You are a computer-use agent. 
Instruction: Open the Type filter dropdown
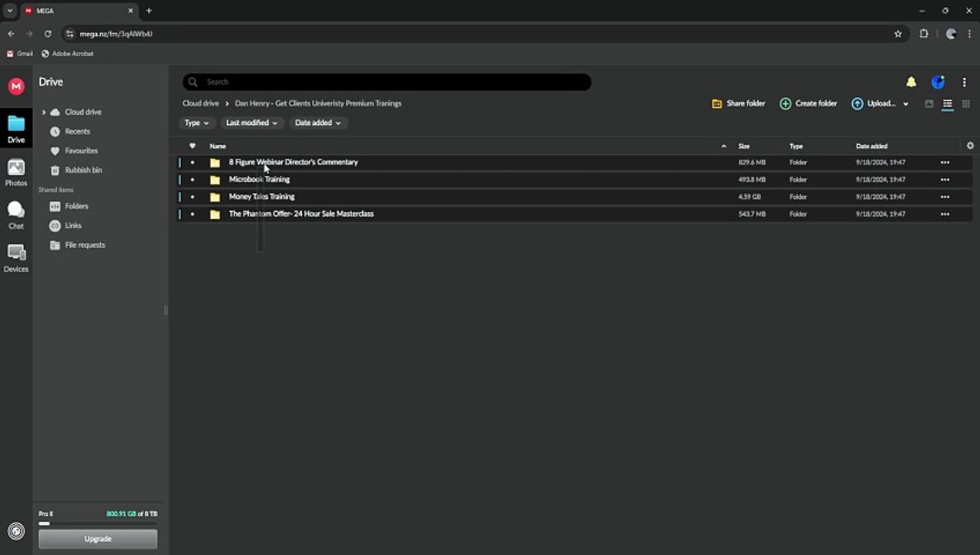196,123
